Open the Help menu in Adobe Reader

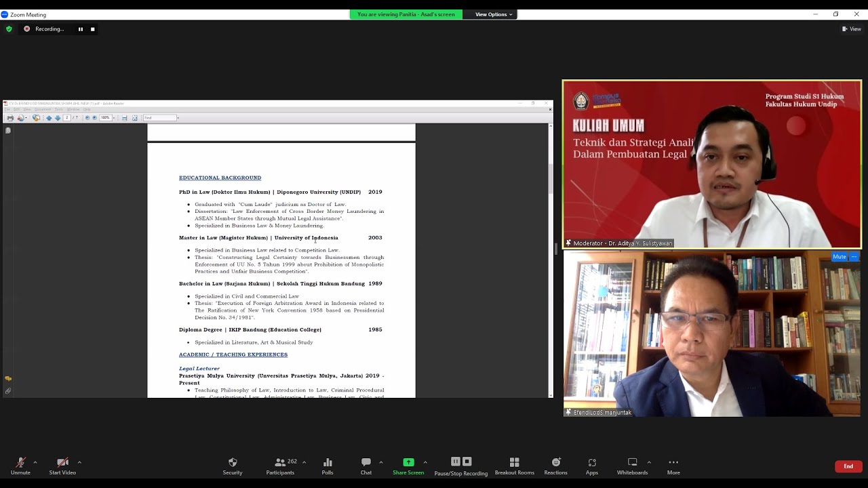pyautogui.click(x=87, y=109)
